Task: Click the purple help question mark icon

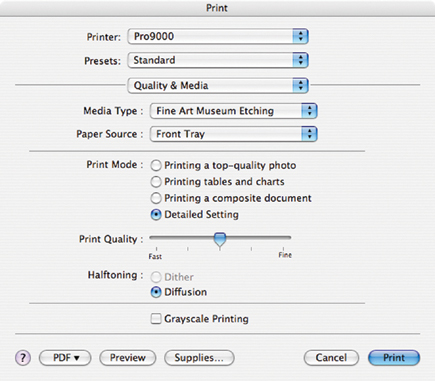Action: pos(23,358)
